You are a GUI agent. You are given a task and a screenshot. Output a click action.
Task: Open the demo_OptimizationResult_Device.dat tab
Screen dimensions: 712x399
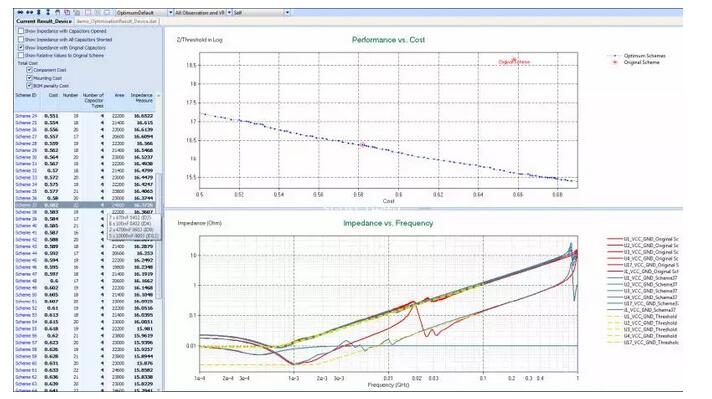click(x=116, y=21)
